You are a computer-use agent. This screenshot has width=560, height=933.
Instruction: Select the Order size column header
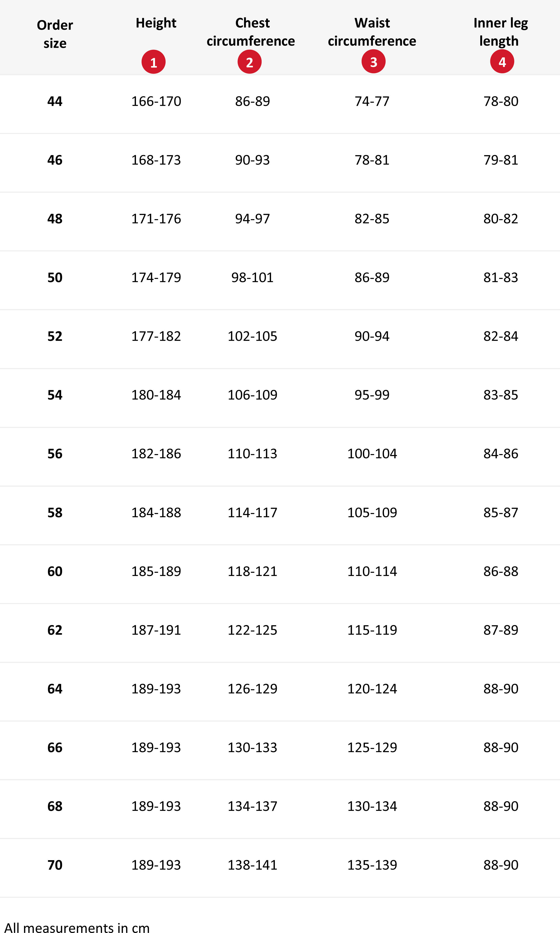tap(55, 34)
